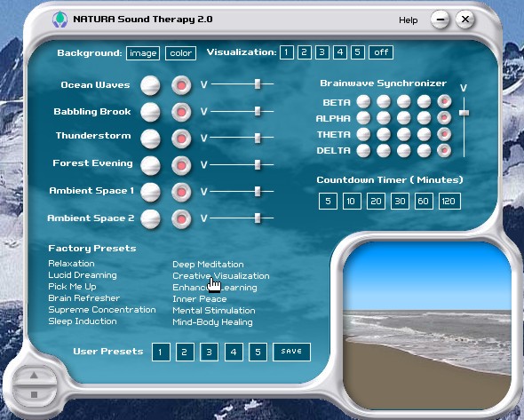Screen dimensions: 524x420
Task: Load the Relaxation factory preset
Action: coord(71,264)
